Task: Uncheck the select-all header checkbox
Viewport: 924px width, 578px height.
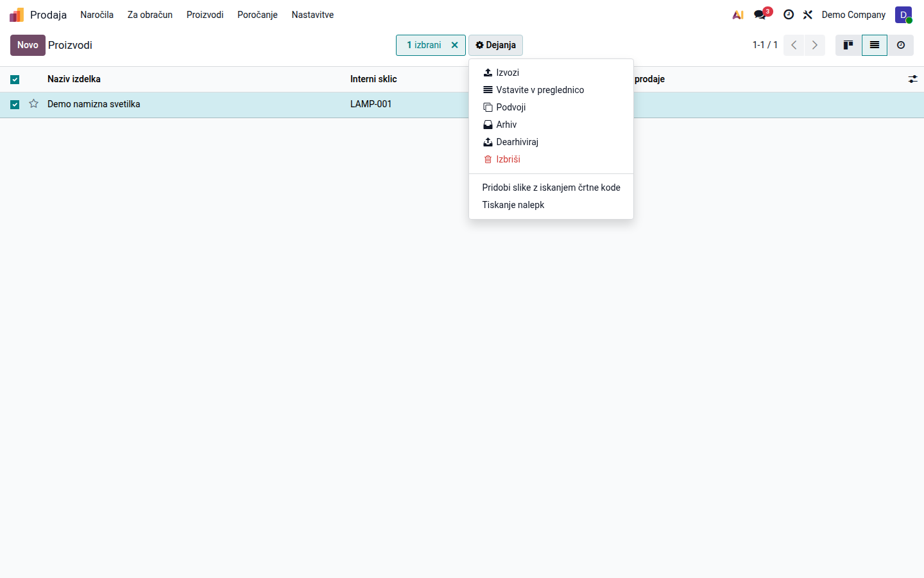Action: click(x=15, y=80)
